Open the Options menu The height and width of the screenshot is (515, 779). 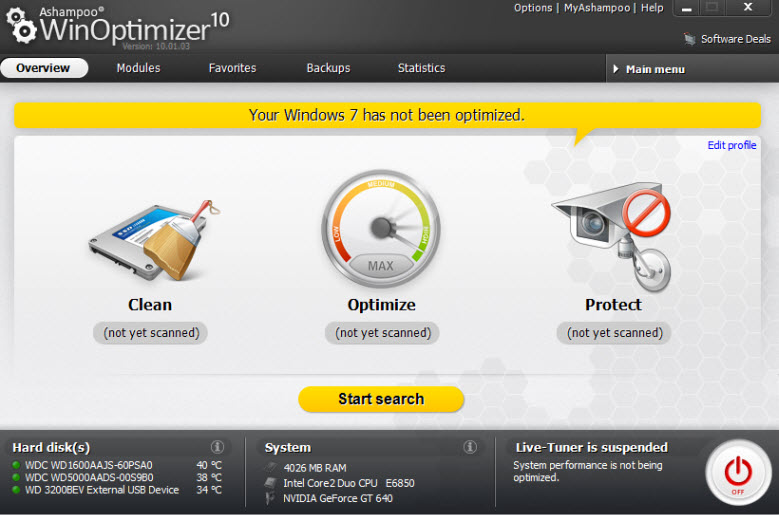[533, 8]
